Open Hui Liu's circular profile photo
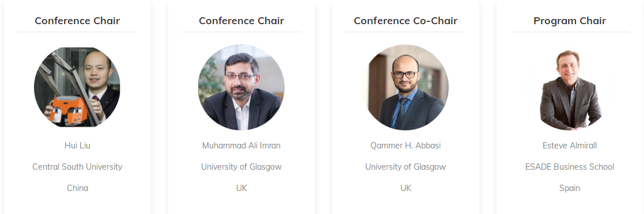This screenshot has height=214, width=644. point(77,87)
